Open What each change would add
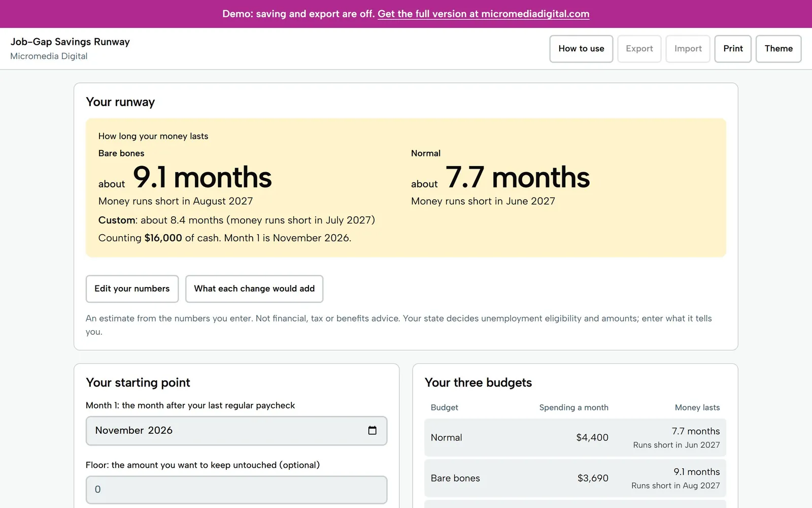The height and width of the screenshot is (508, 812). tap(254, 289)
